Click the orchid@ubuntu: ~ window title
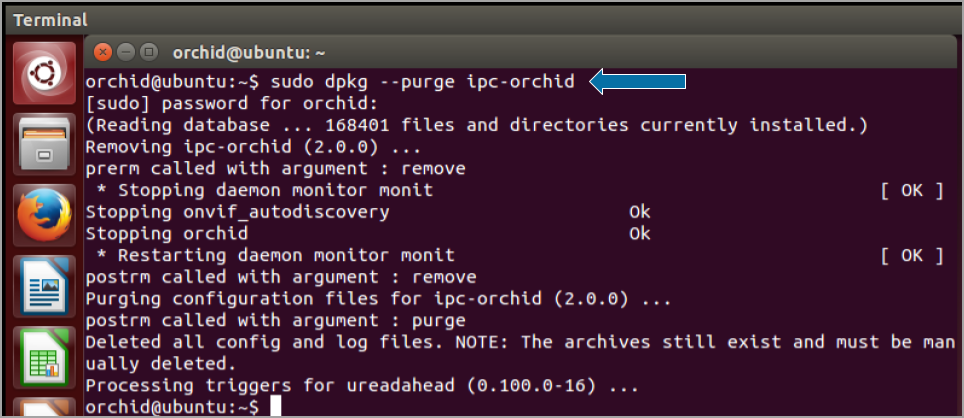This screenshot has width=964, height=418. 249,53
